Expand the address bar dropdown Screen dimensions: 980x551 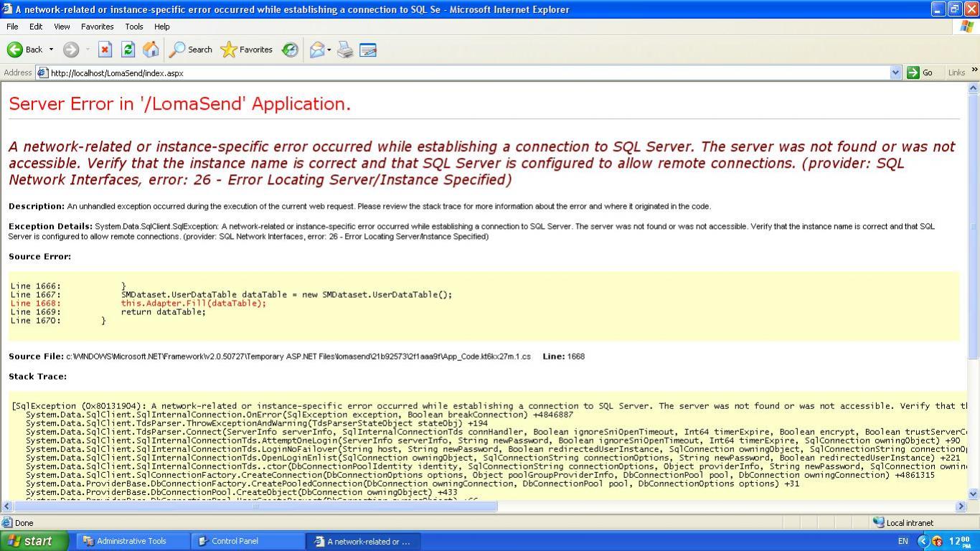tap(895, 72)
